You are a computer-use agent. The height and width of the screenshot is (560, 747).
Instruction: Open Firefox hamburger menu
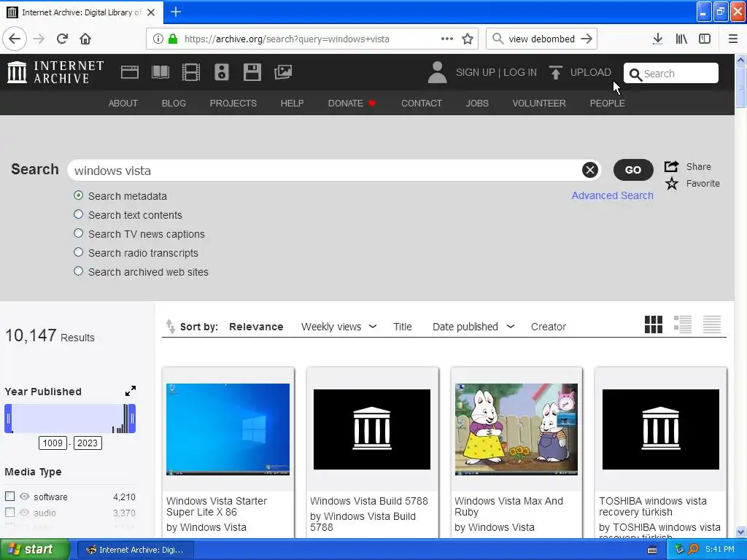733,39
